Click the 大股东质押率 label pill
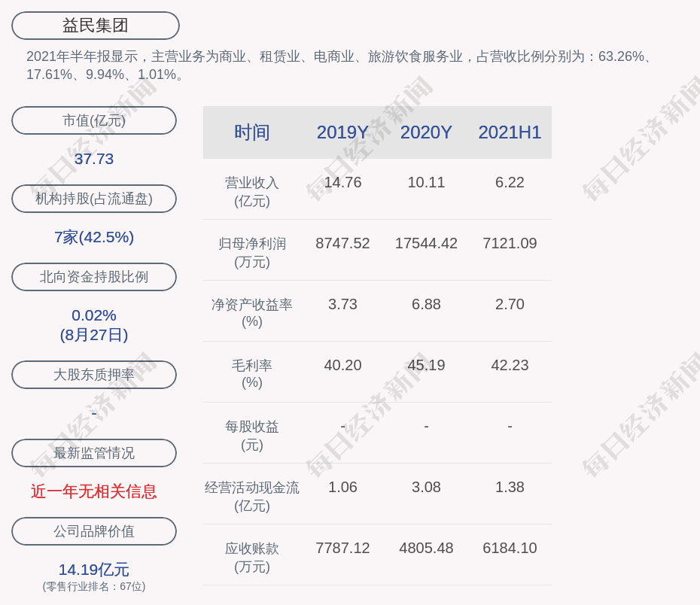The width and height of the screenshot is (700, 605). pos(94,374)
